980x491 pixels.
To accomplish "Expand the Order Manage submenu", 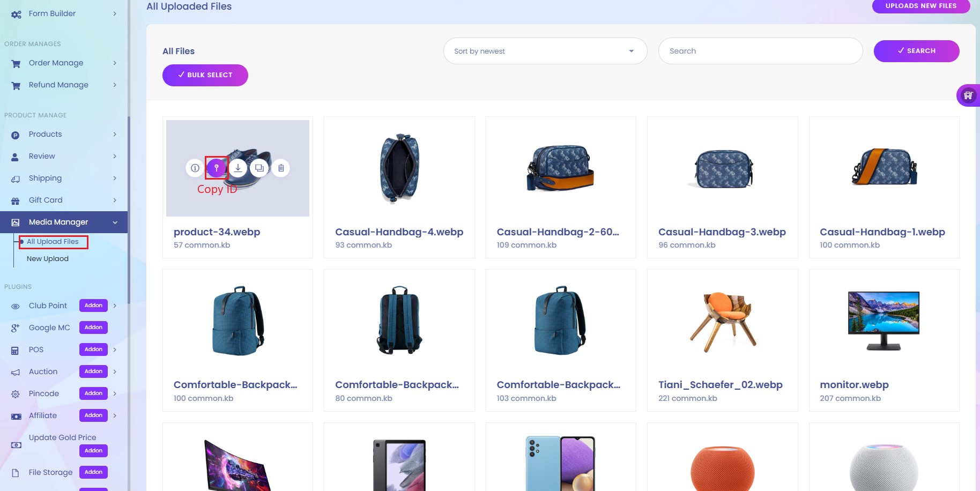I will pyautogui.click(x=64, y=63).
